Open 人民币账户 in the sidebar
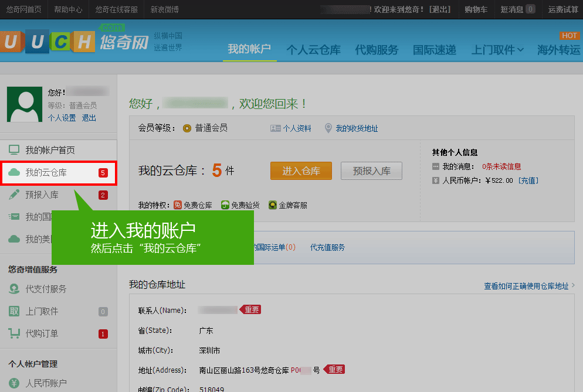583x392 pixels. (x=46, y=383)
